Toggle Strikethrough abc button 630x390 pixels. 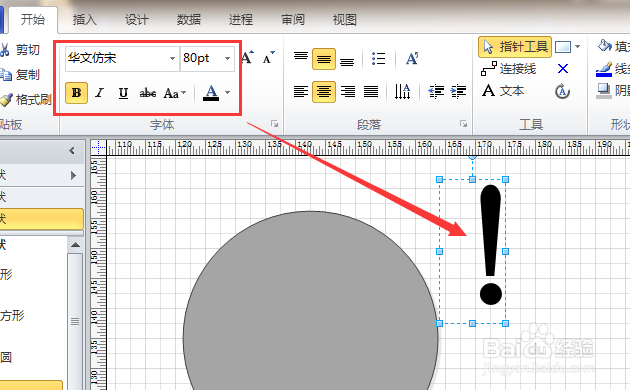click(147, 93)
